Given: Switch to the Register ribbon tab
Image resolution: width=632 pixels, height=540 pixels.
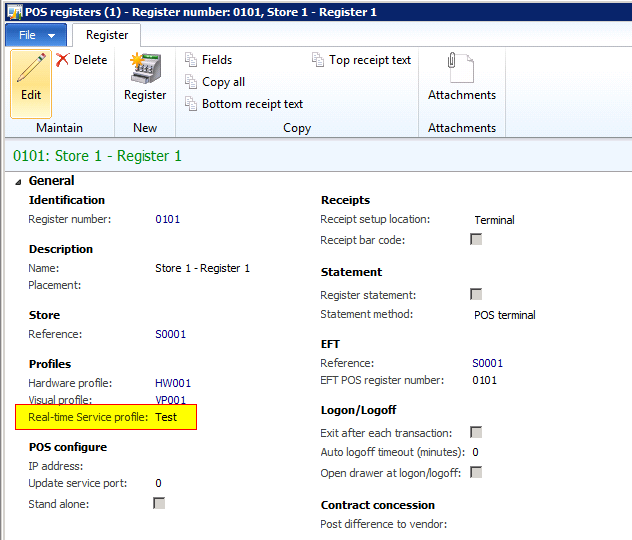Looking at the screenshot, I should [106, 35].
